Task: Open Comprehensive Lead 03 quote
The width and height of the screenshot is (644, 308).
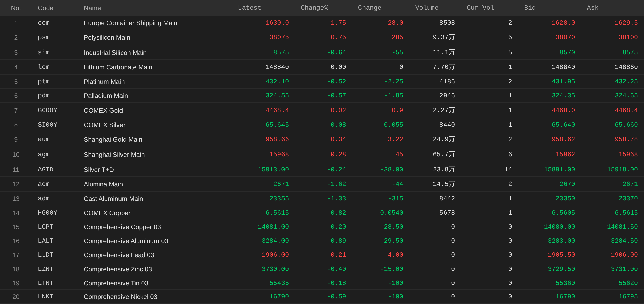Action: click(x=322, y=255)
